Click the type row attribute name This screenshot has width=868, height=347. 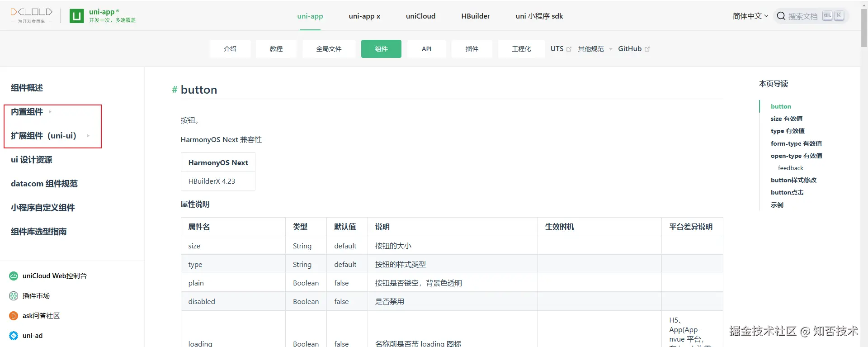pos(195,264)
